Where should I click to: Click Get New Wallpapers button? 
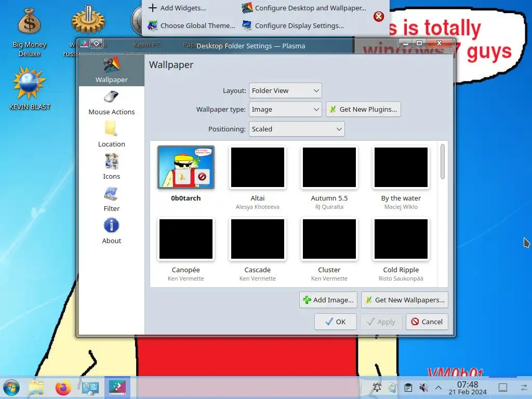click(404, 300)
